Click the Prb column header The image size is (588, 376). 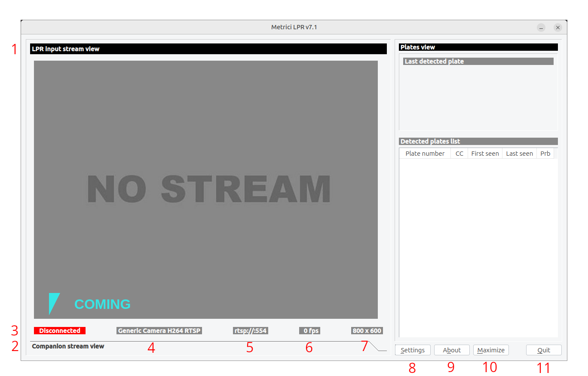pyautogui.click(x=545, y=154)
